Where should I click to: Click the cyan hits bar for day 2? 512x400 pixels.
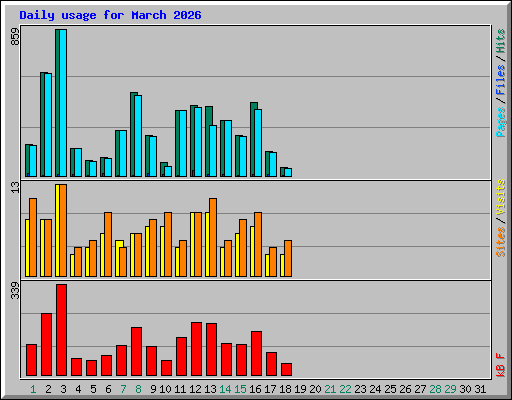(x=48, y=125)
